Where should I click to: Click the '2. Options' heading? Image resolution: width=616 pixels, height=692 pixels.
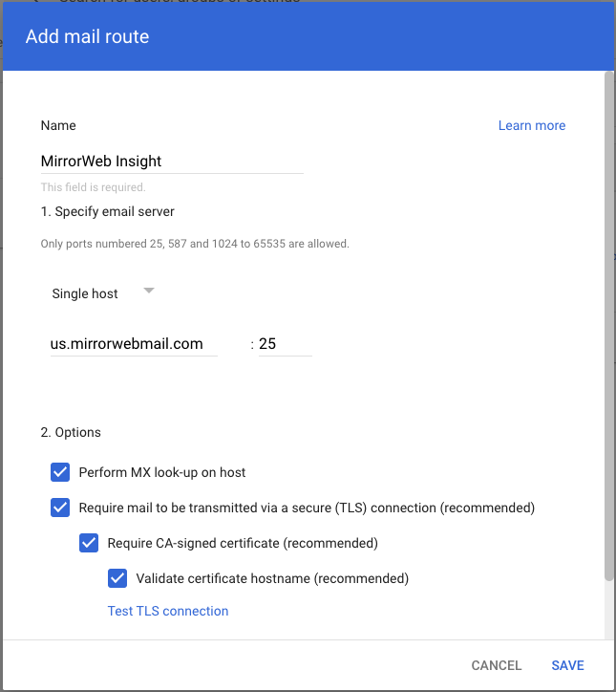tap(71, 432)
